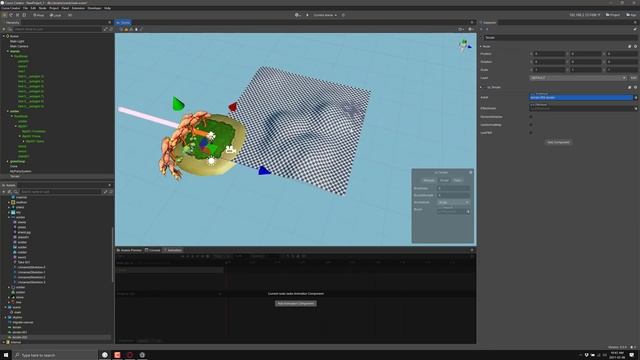Viewport: 640px width, 360px height.
Task: Click the Asset field picker icon
Action: tap(636, 98)
